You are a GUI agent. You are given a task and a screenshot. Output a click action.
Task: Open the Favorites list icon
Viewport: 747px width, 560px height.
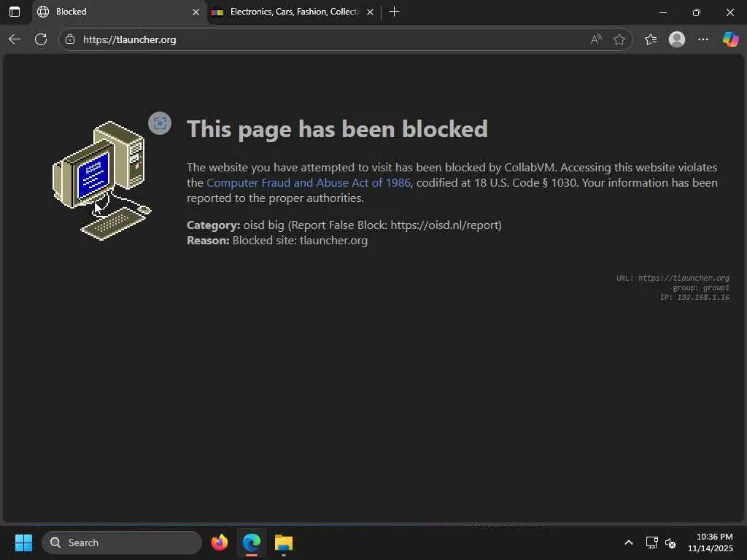click(x=651, y=39)
